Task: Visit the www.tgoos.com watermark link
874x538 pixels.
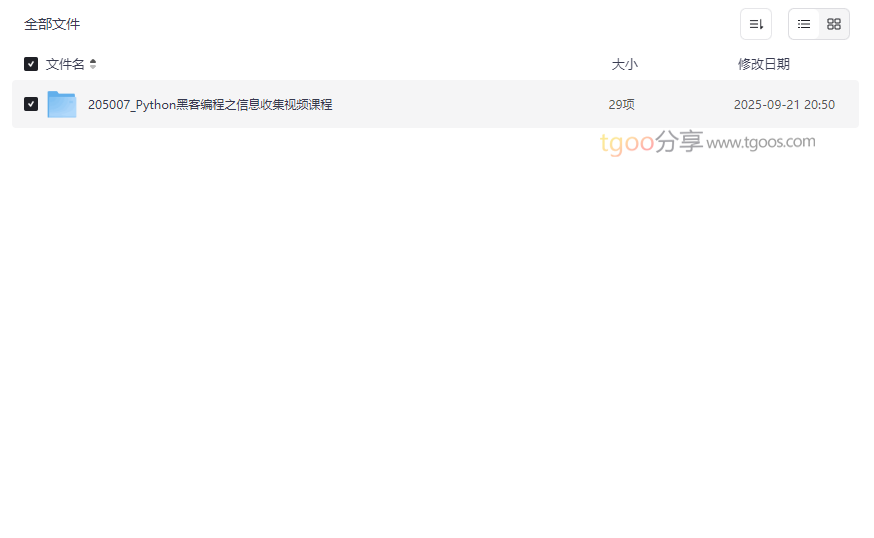Action: (761, 142)
